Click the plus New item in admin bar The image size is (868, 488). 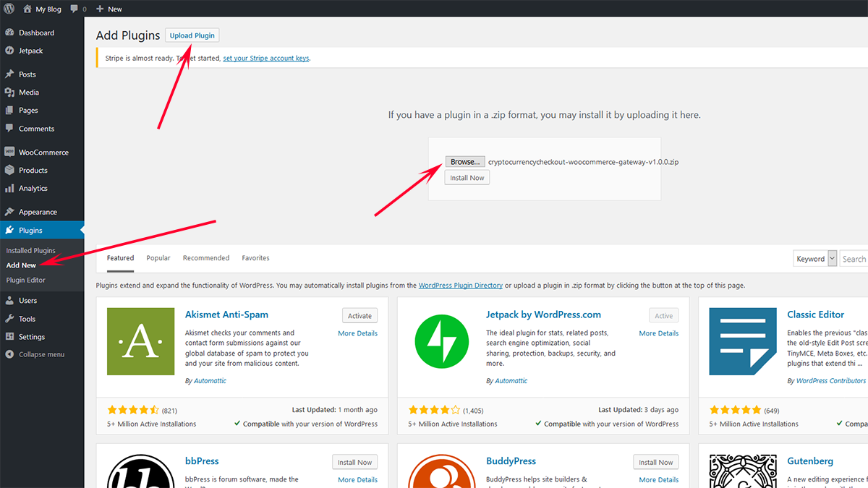coord(109,9)
